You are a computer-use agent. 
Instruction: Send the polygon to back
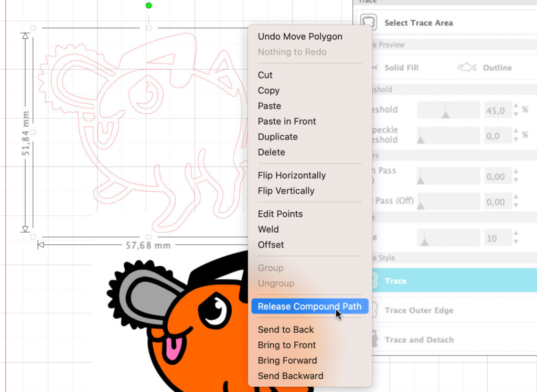click(x=286, y=330)
